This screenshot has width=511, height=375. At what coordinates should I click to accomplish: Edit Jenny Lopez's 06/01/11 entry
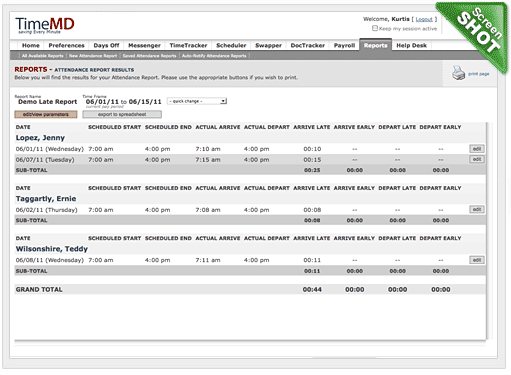coord(477,149)
